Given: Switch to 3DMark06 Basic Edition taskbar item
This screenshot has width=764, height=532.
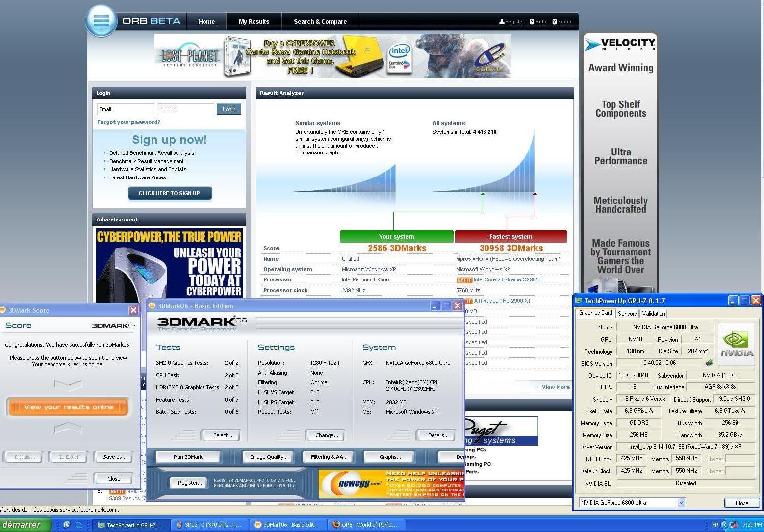Looking at the screenshot, I should pyautogui.click(x=288, y=525).
